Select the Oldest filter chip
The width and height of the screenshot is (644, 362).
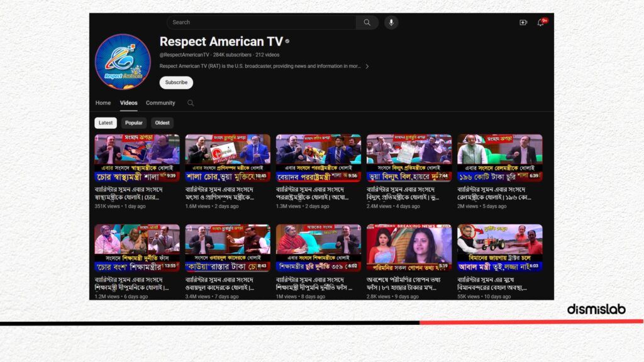pyautogui.click(x=162, y=123)
